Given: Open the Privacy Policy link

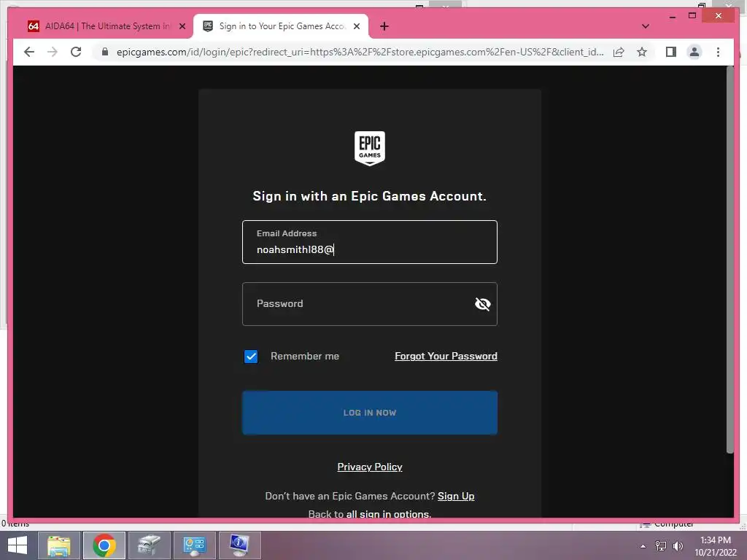Looking at the screenshot, I should 370,467.
